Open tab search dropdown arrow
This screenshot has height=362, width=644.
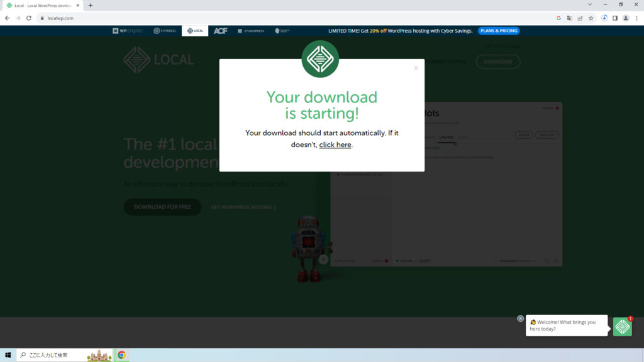[x=590, y=4]
